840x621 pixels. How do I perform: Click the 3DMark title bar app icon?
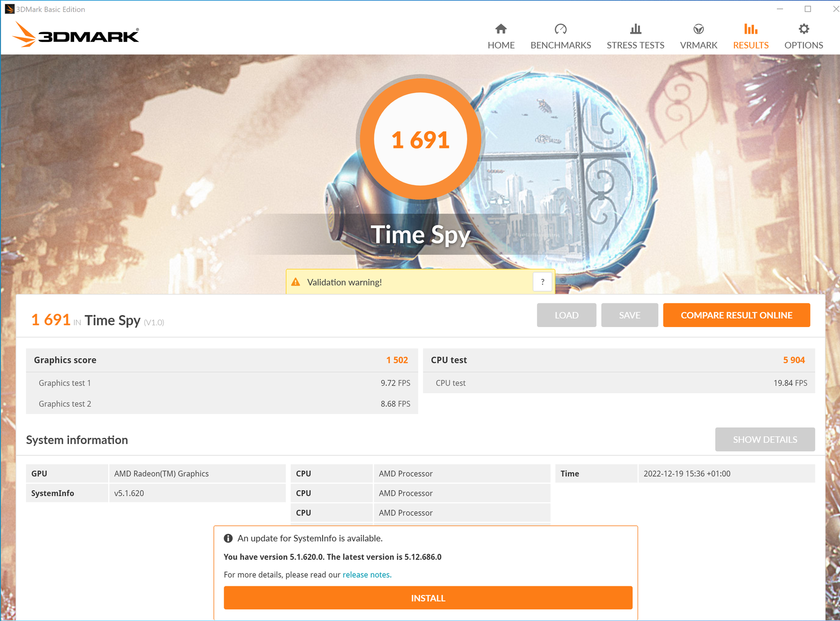[x=9, y=9]
